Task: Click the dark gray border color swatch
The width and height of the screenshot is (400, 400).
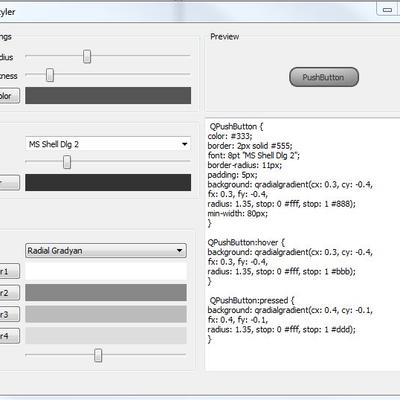Action: point(108,96)
